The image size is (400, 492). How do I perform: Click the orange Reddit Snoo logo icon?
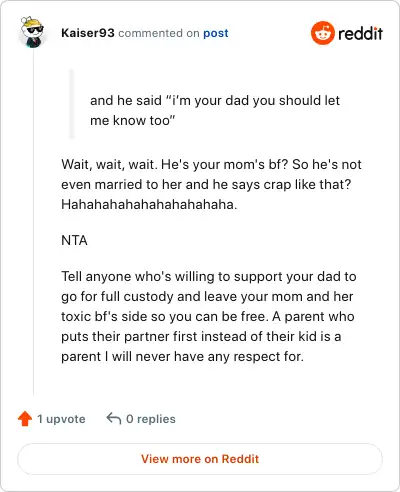tap(322, 33)
